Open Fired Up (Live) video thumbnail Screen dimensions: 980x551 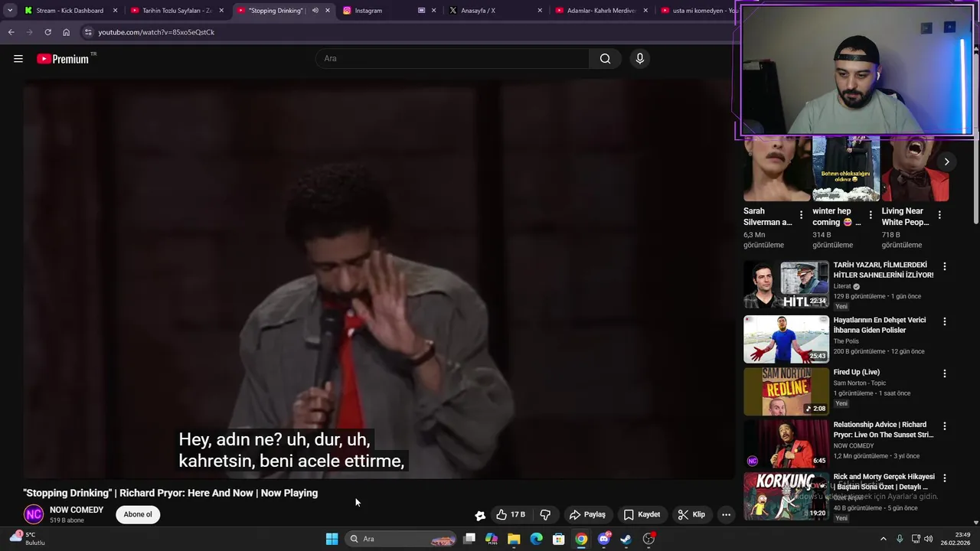tap(786, 391)
